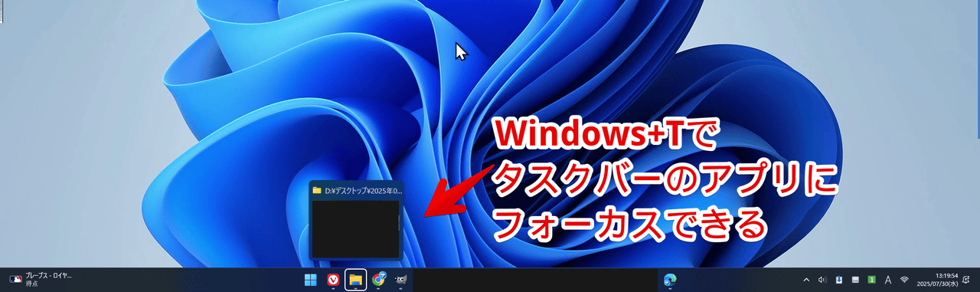Click the folder icon in preview header
The width and height of the screenshot is (980, 292).
click(x=316, y=190)
